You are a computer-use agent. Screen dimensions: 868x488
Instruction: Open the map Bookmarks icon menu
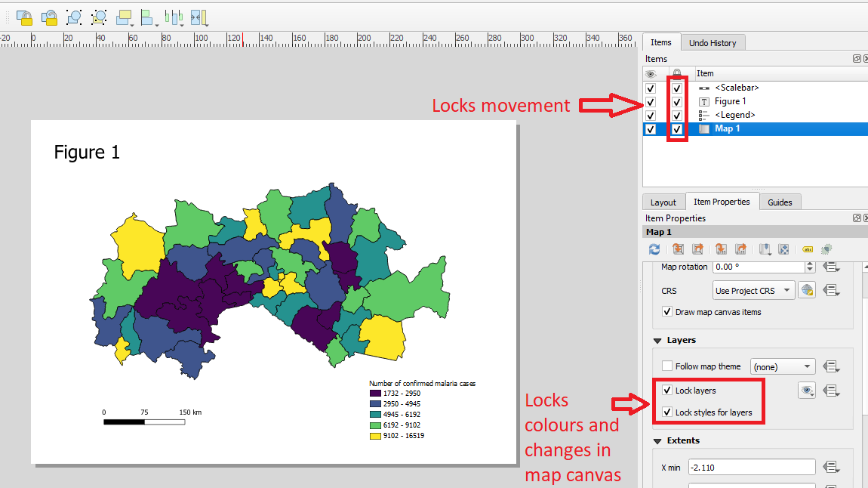click(x=765, y=249)
